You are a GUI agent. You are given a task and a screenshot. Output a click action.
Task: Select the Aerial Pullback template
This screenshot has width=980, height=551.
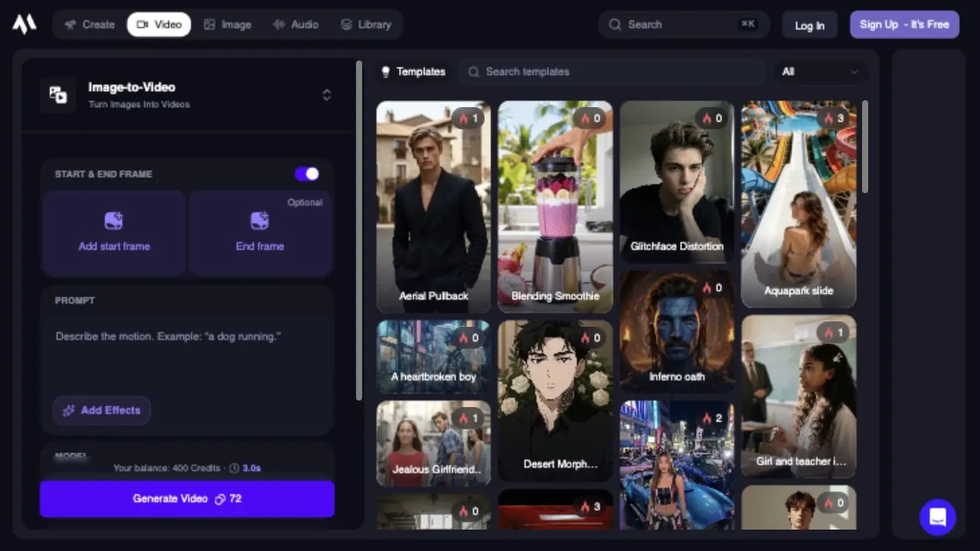click(433, 207)
